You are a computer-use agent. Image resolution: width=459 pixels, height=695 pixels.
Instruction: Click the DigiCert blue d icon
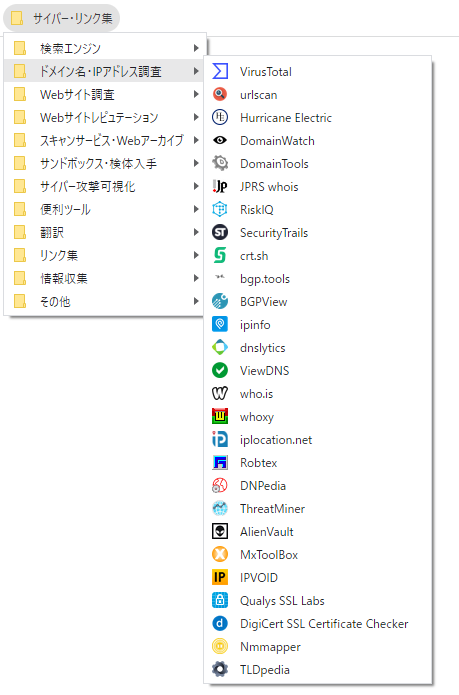[x=220, y=624]
